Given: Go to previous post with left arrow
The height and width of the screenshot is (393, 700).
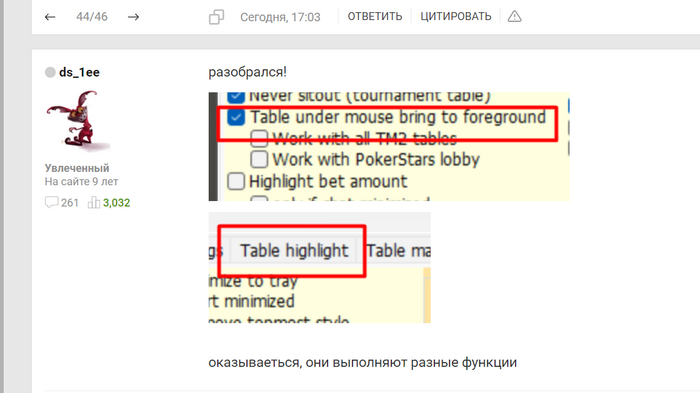Looking at the screenshot, I should (50, 17).
